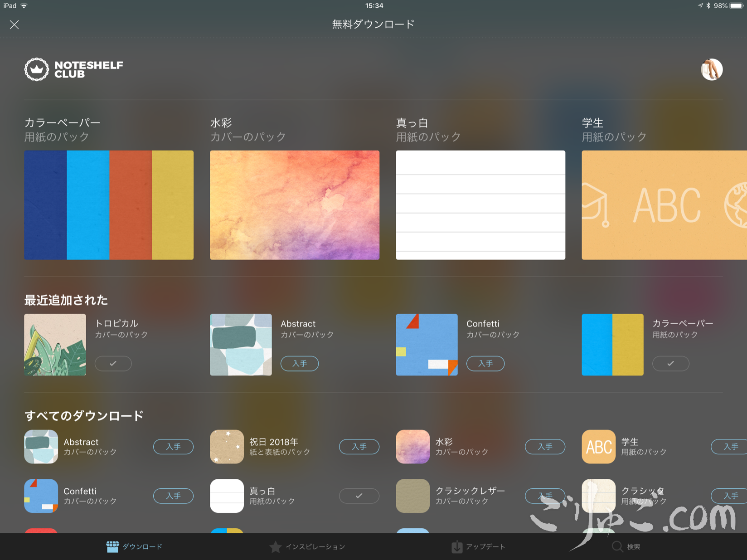Screen dimensions: 747x560
Task: Open Abstract icon in all downloads list
Action: tap(41, 447)
